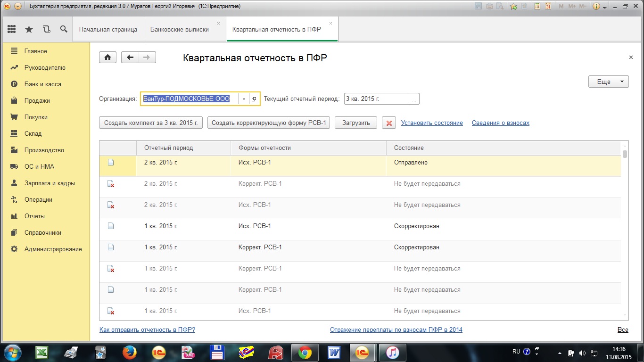Open the history icon in toolbar
Image resolution: width=644 pixels, height=362 pixels.
(x=46, y=29)
